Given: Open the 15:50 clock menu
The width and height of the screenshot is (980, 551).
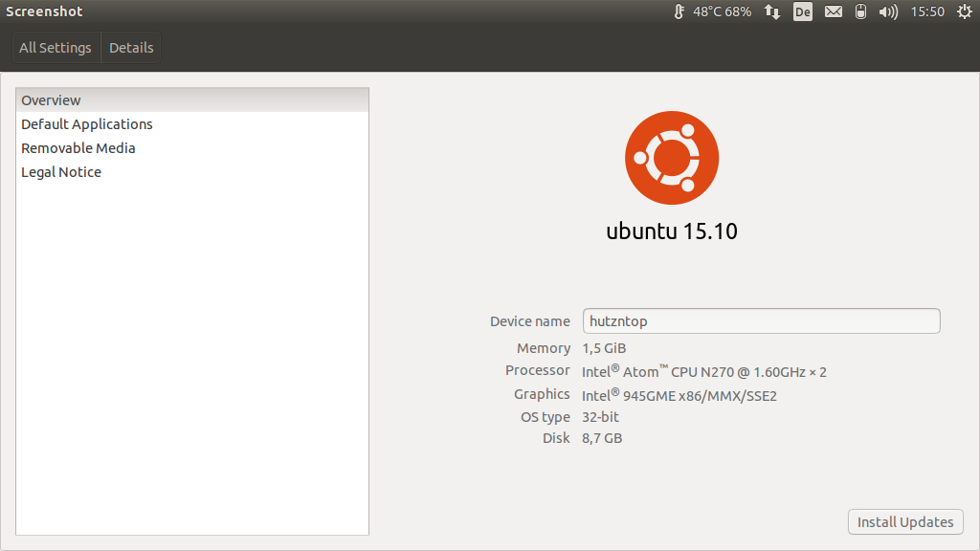Looking at the screenshot, I should [x=927, y=11].
